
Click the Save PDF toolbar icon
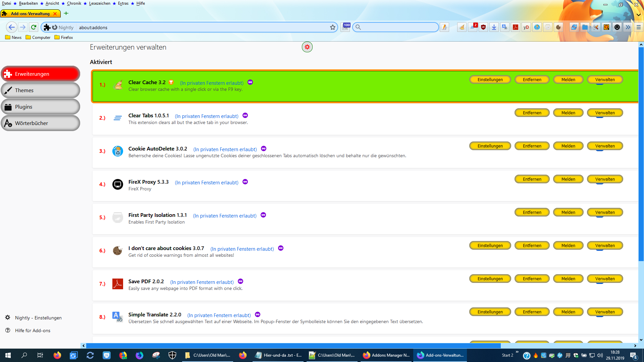click(516, 27)
